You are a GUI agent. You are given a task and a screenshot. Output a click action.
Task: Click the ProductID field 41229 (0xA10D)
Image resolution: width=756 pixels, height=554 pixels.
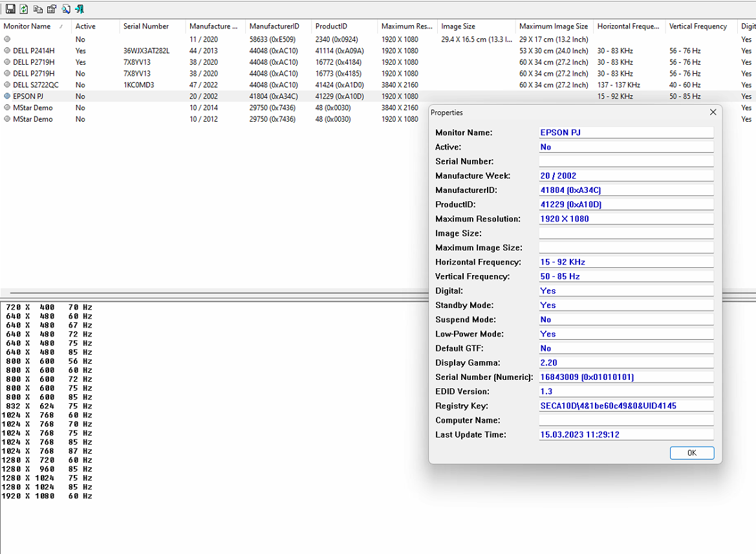(626, 204)
